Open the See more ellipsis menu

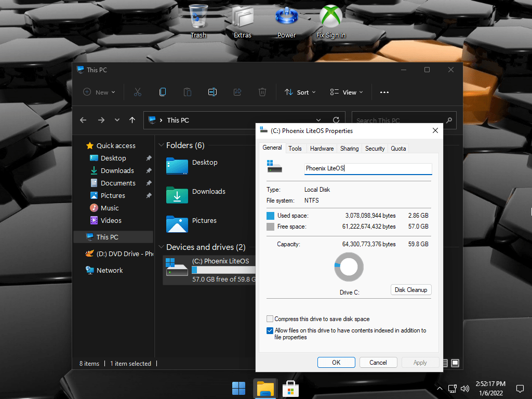pos(384,92)
